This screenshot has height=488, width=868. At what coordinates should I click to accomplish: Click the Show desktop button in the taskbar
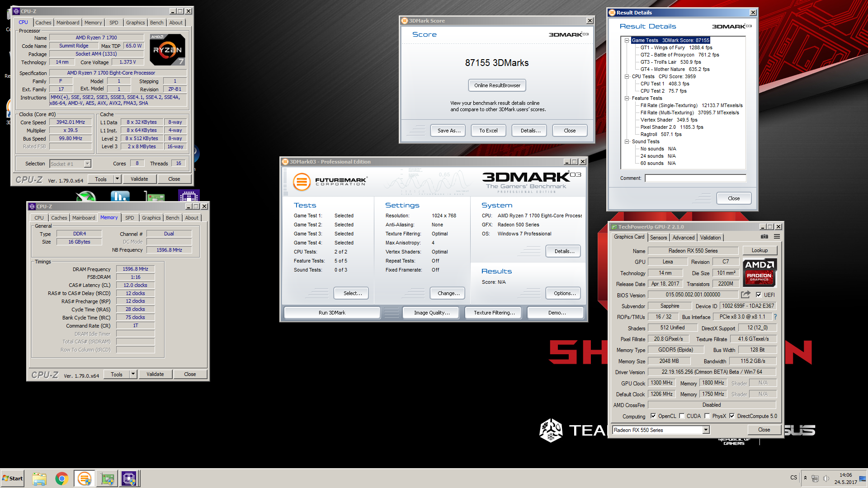863,478
